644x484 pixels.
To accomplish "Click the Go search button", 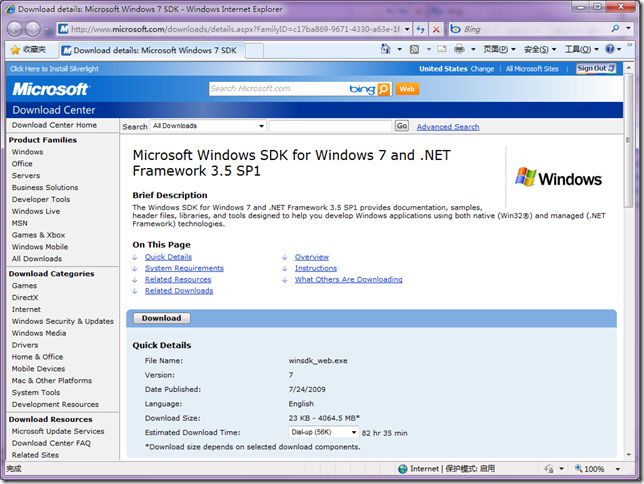I will pos(402,126).
